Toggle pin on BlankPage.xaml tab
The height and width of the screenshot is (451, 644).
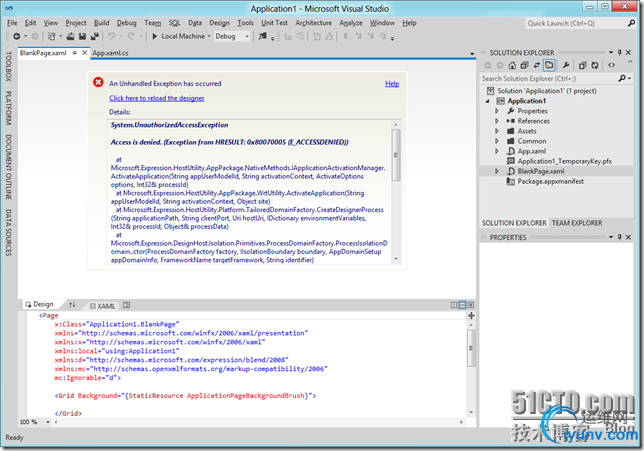click(75, 53)
